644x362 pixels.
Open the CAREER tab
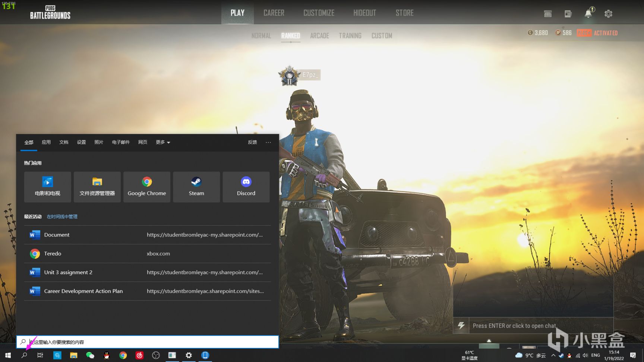[x=274, y=13]
